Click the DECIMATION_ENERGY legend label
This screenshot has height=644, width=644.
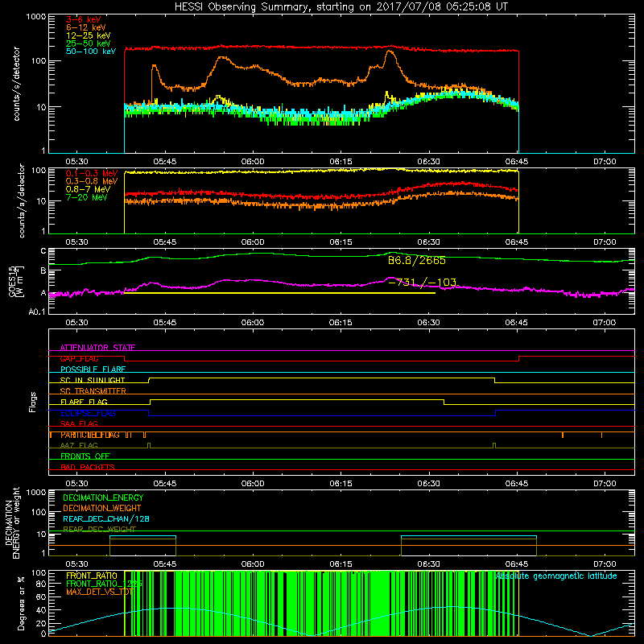(103, 497)
